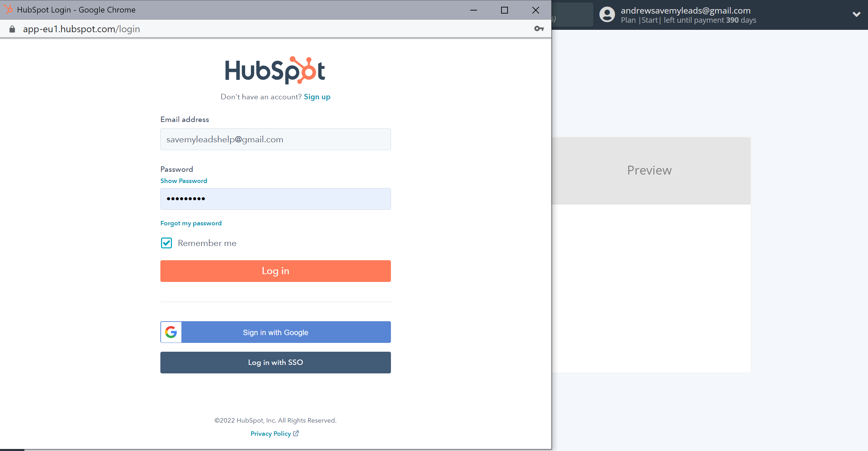Close the HubSpot Login window
Viewport: 868px width, 451px height.
coord(536,10)
